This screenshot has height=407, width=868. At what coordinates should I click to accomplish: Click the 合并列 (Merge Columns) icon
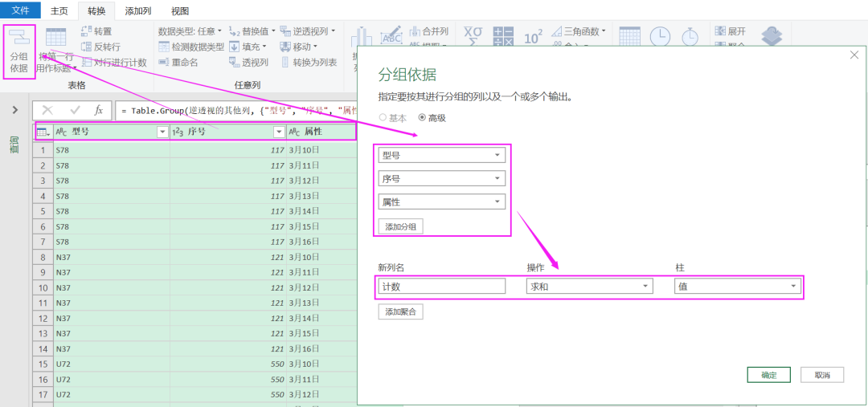[416, 31]
